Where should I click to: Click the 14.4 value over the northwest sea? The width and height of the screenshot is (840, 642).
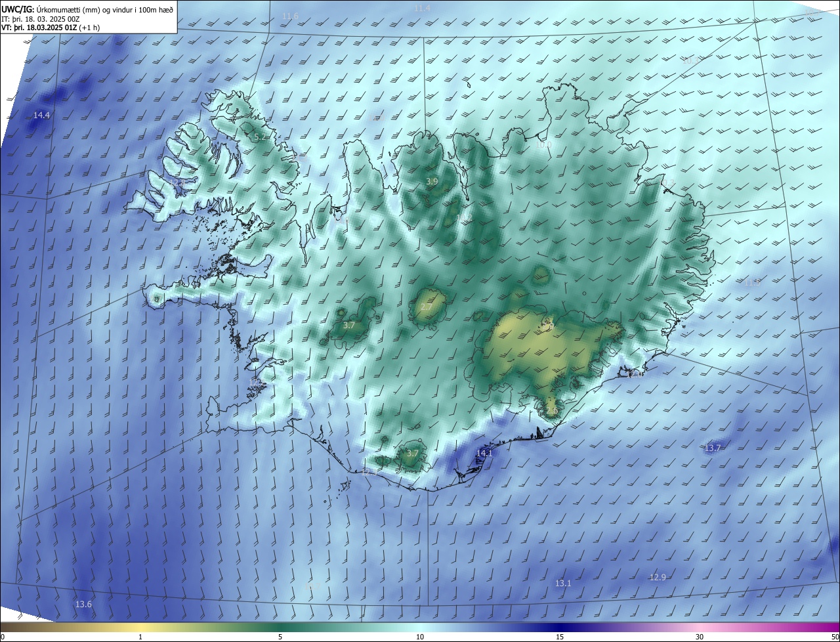point(41,116)
